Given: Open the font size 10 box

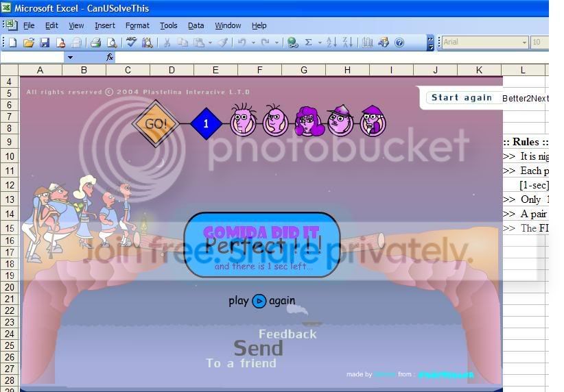Looking at the screenshot, I should tap(540, 42).
